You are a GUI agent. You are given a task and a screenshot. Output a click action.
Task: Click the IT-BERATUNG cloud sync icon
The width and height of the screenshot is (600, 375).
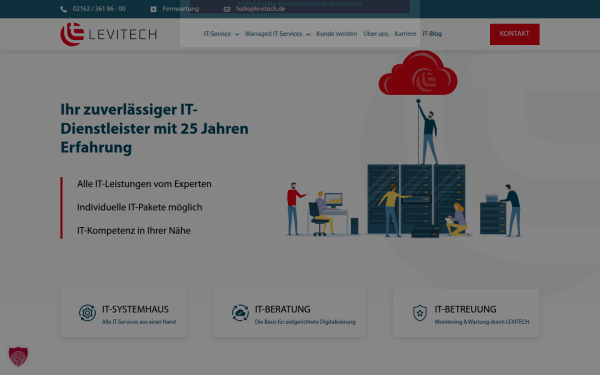point(240,313)
